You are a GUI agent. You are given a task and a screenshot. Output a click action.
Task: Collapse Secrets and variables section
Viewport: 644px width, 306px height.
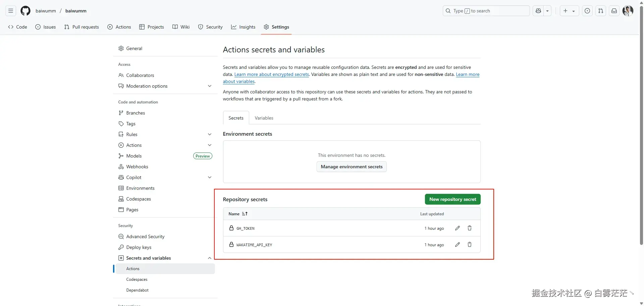click(210, 258)
